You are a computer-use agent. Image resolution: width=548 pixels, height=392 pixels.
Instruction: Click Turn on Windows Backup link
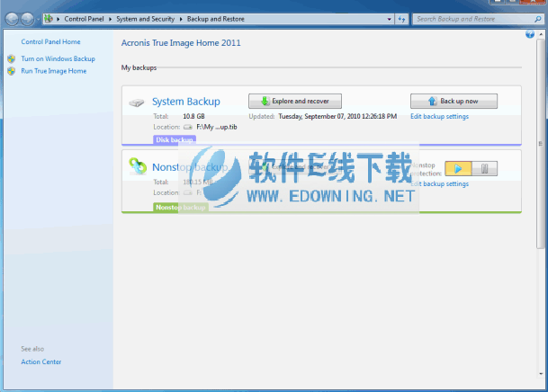pyautogui.click(x=58, y=58)
